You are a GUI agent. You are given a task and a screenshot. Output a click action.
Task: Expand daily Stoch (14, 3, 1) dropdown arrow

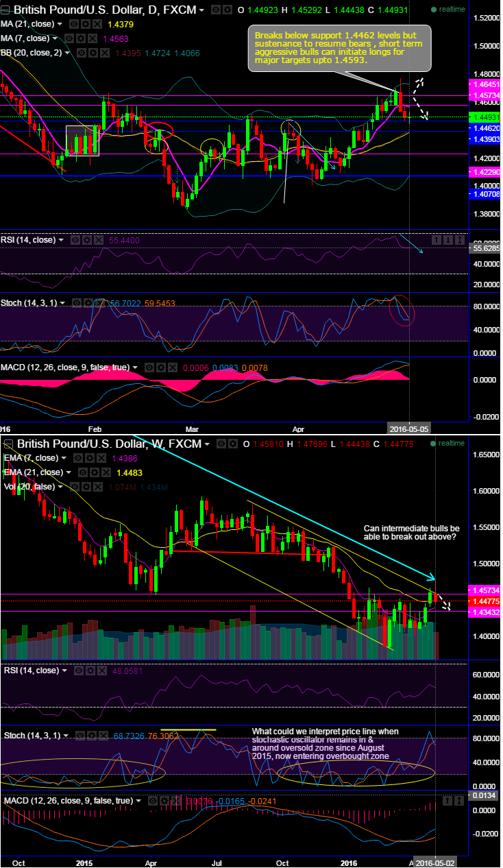[62, 302]
